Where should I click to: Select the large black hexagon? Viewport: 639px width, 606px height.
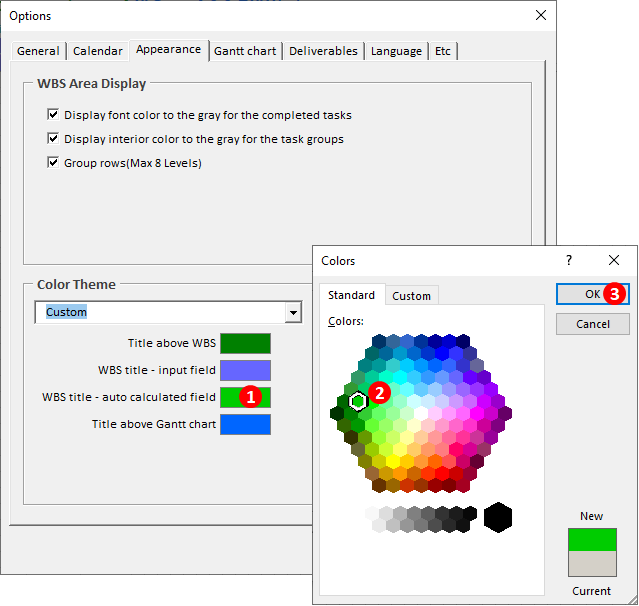[498, 518]
